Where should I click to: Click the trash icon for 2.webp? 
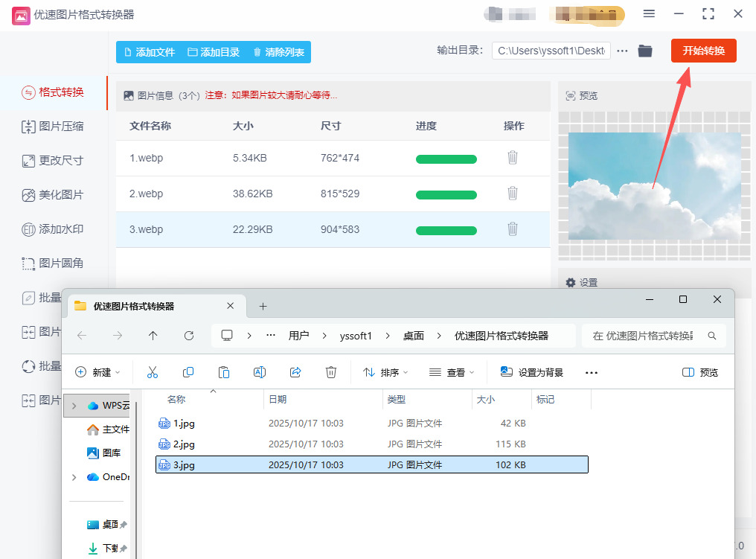(512, 194)
